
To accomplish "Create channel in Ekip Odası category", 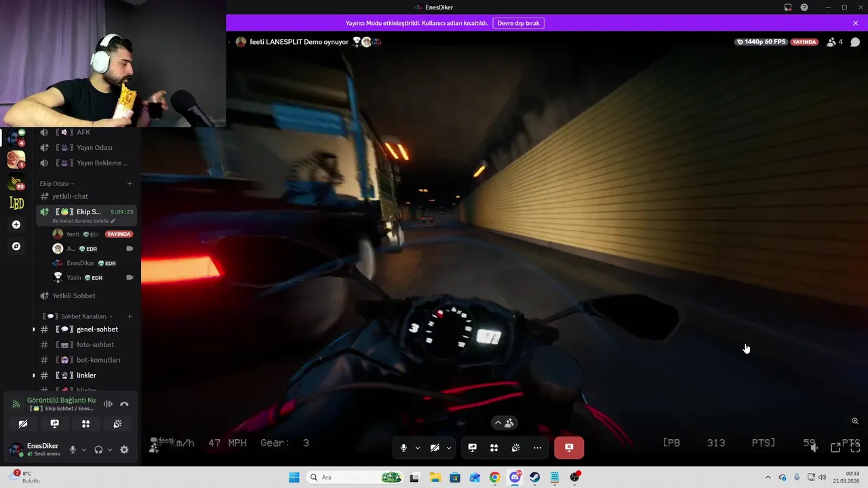I will point(130,184).
